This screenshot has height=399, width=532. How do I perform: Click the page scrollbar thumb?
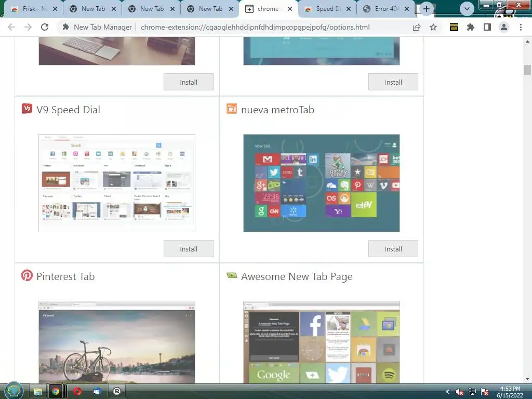527,70
